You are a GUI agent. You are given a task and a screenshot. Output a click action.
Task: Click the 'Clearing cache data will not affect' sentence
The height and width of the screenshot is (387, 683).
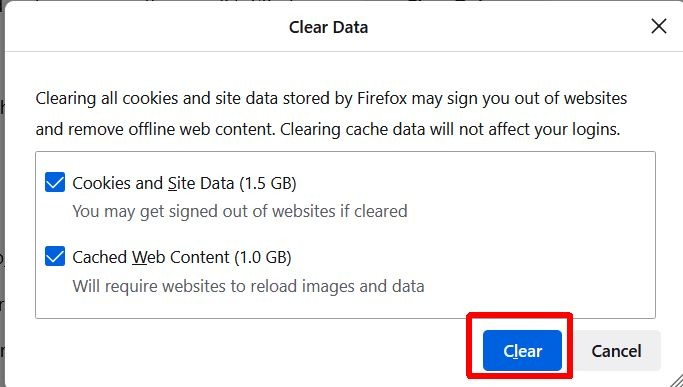point(450,129)
